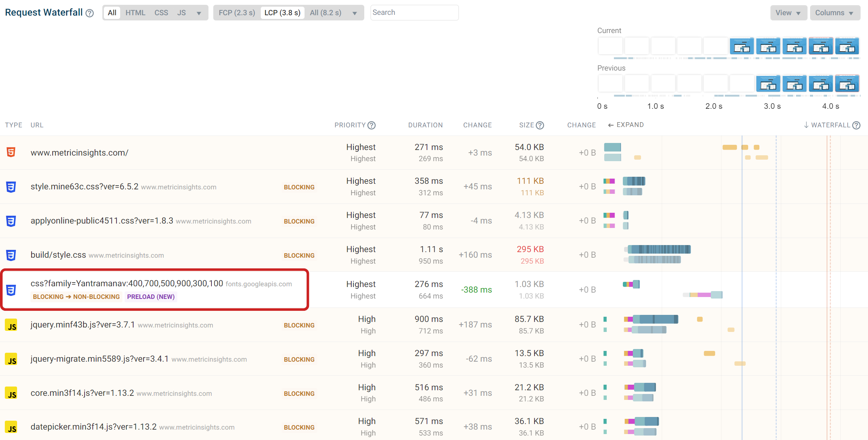Open the applyonline-public4511.css request
The height and width of the screenshot is (440, 868).
coord(102,221)
